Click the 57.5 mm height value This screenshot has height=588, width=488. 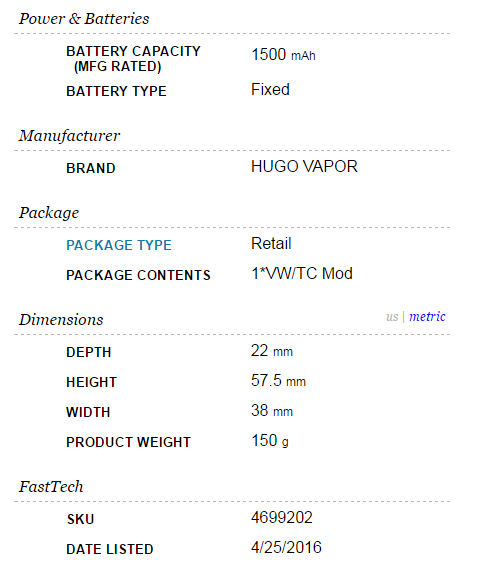pos(278,381)
